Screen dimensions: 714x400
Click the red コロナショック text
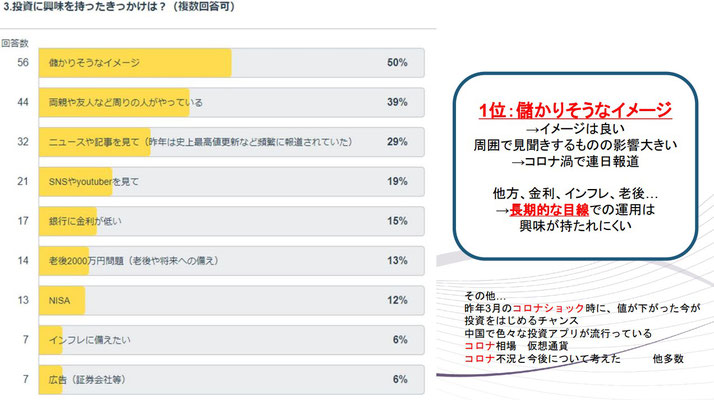548,308
